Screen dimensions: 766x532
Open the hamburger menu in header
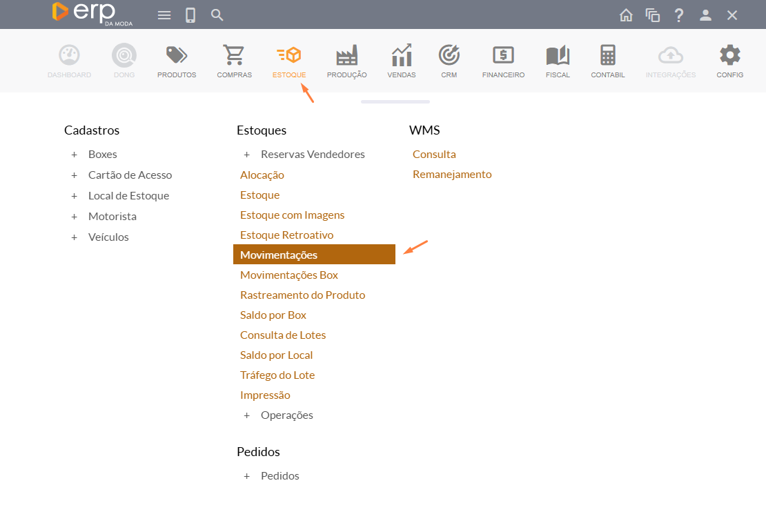pos(164,15)
